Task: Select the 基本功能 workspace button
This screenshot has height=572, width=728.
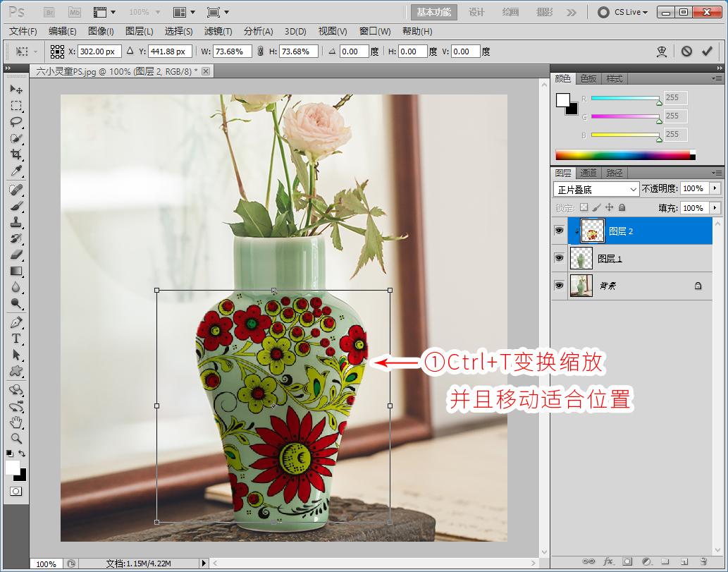Action: tap(433, 12)
